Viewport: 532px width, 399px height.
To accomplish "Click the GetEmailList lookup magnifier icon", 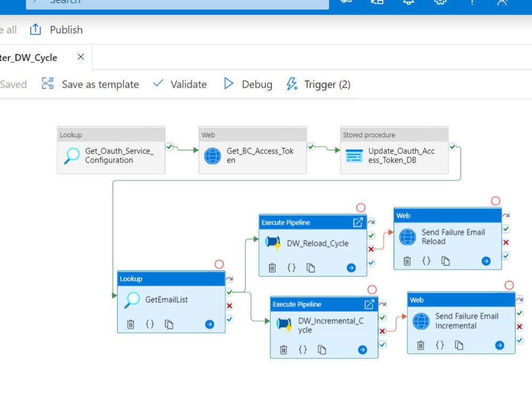I will 132,300.
